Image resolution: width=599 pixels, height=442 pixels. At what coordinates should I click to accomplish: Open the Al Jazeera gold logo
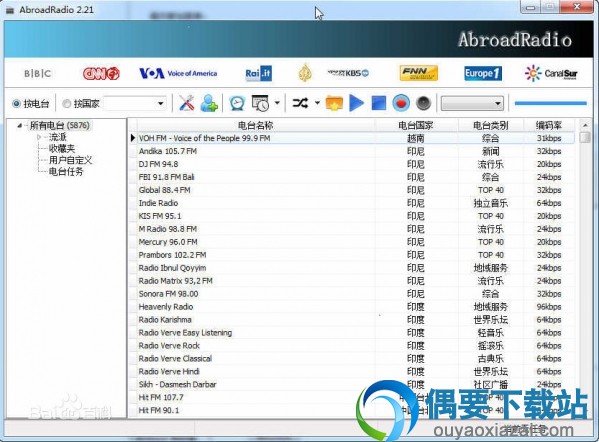[305, 73]
